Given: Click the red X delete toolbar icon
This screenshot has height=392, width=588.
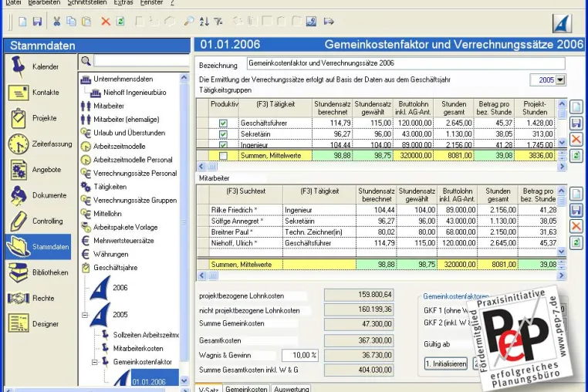Looking at the screenshot, I should pos(106,22).
